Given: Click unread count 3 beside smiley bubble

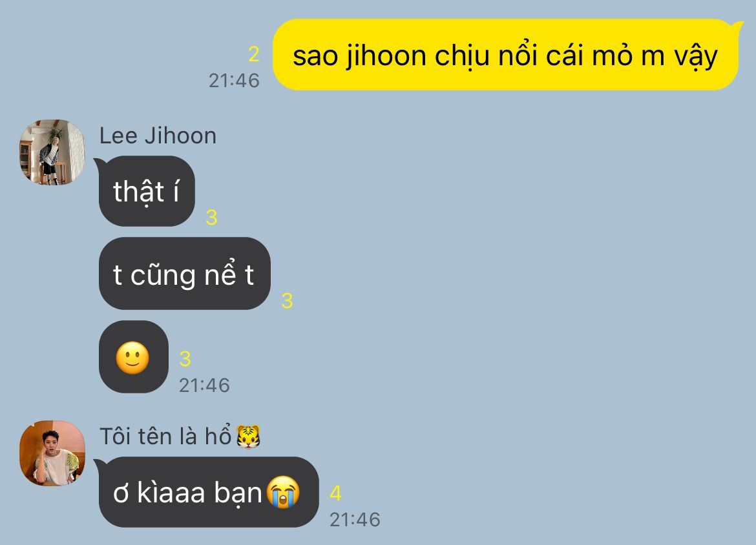Looking at the screenshot, I should pyautogui.click(x=185, y=359).
